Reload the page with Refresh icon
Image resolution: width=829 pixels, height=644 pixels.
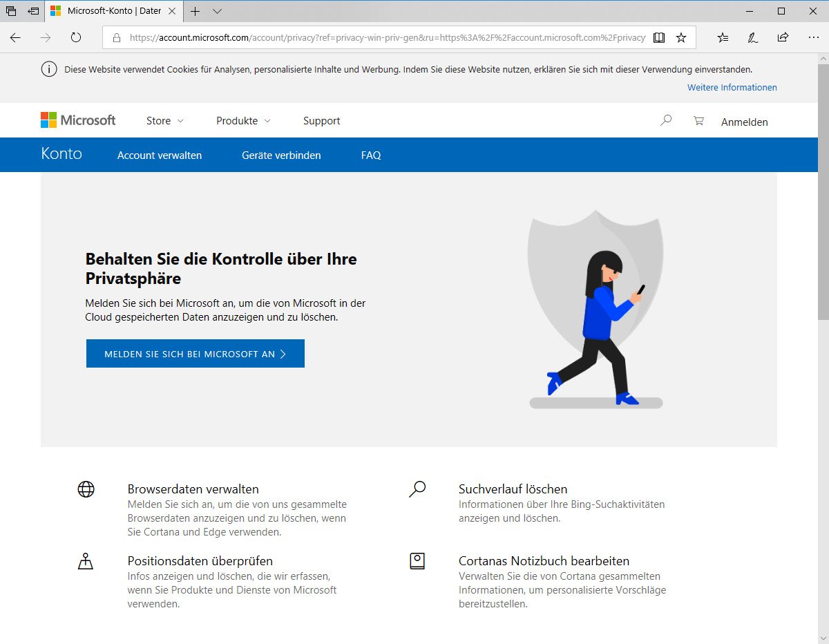click(76, 38)
